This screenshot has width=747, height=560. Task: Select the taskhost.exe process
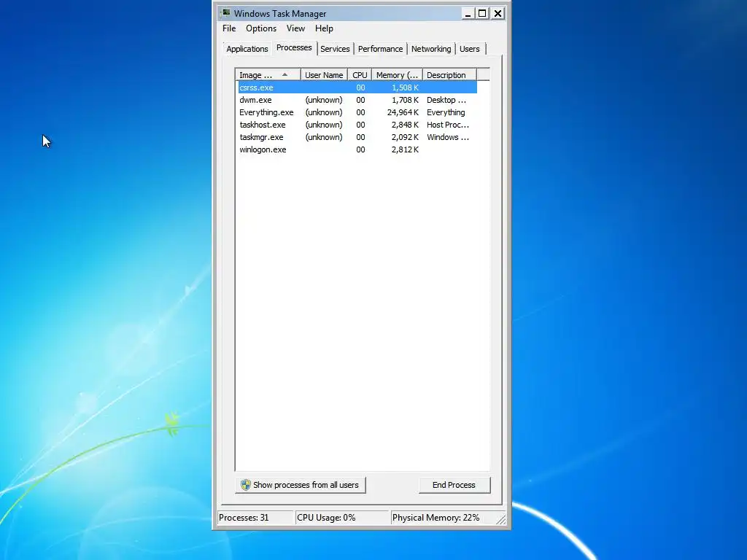[357, 125]
